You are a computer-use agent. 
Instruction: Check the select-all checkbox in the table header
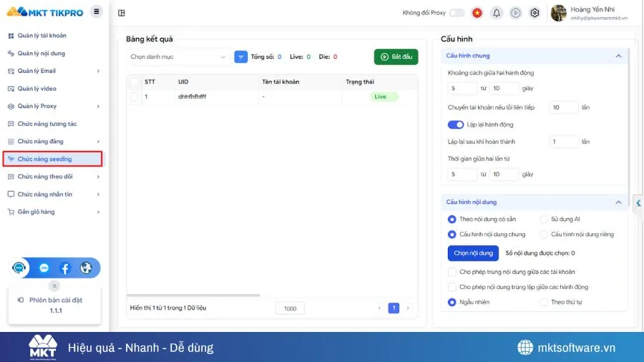[x=135, y=82]
